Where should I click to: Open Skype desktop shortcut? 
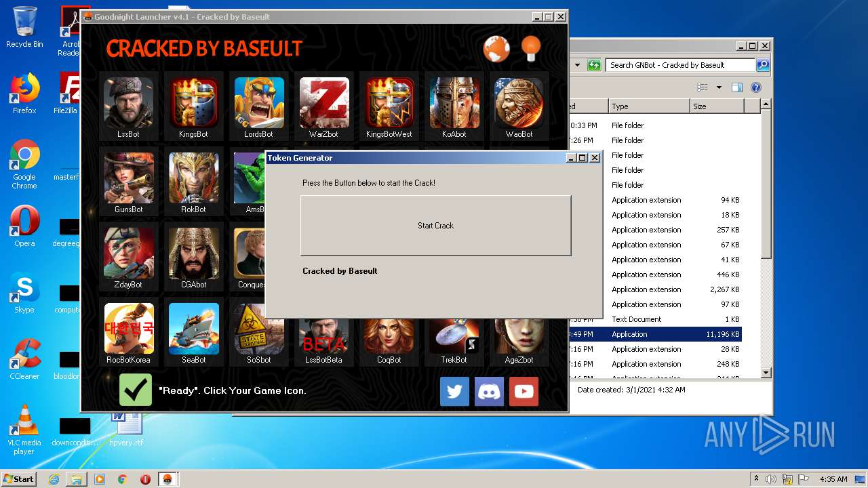(24, 293)
